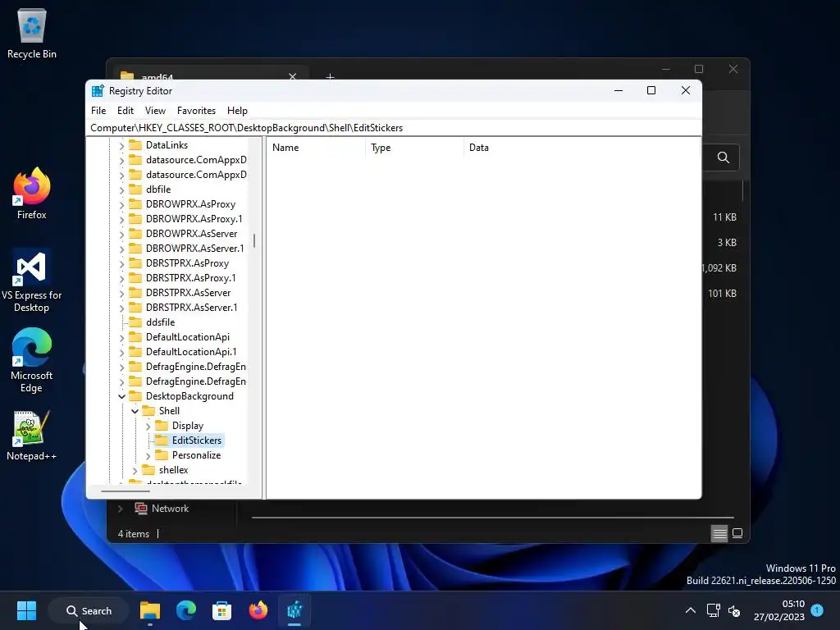Open VS Express for Desktop shortcut
The width and height of the screenshot is (840, 630).
point(32,280)
